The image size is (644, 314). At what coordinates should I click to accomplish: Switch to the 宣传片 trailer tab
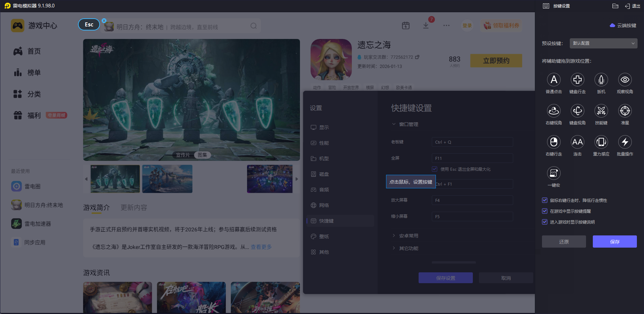coord(183,155)
